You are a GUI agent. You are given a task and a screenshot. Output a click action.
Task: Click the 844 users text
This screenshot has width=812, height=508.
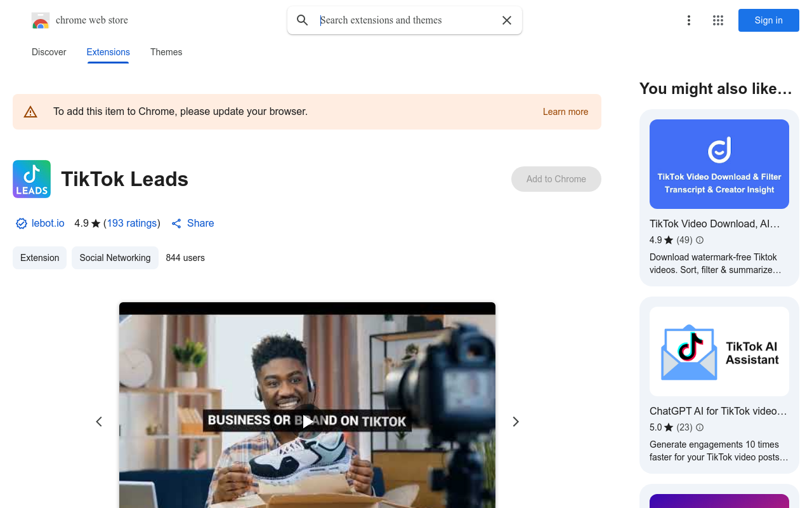coord(185,258)
